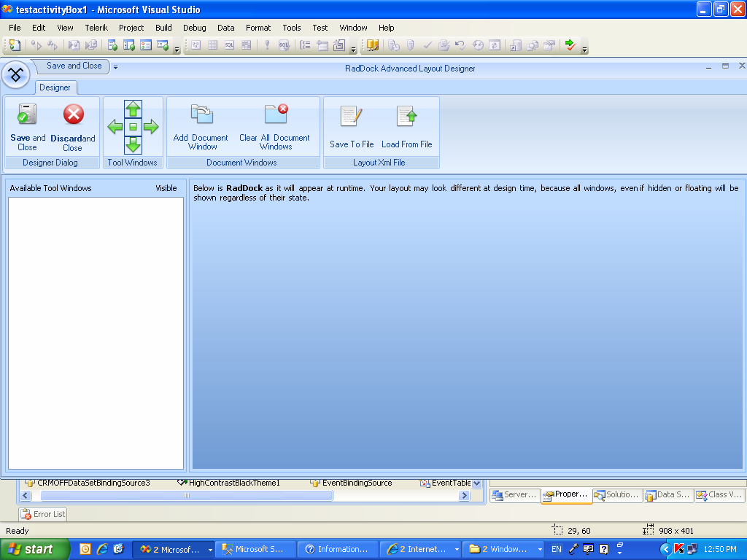This screenshot has height=560, width=747.
Task: Click the component tray horizontal scrollbar thumb
Action: click(186, 495)
